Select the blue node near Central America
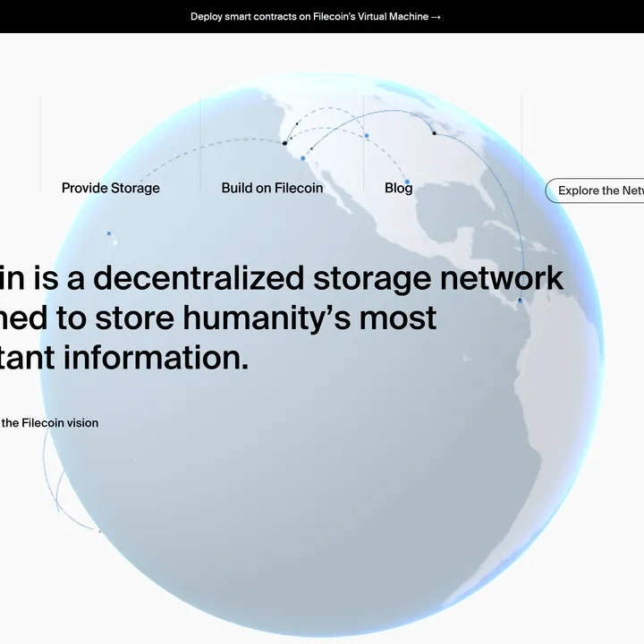The image size is (644, 644). (520, 301)
